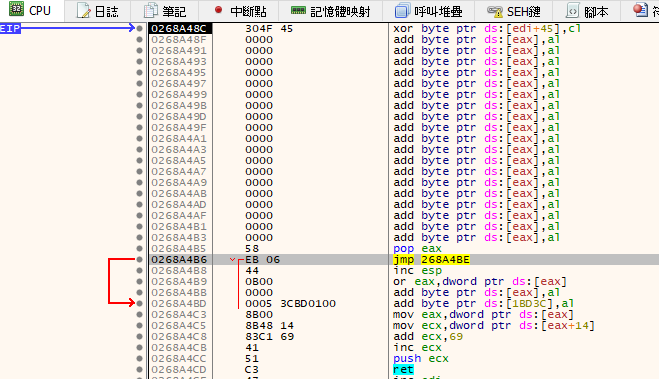Click opcode byte '58'
Viewport: 659px width, 379px height.
252,249
